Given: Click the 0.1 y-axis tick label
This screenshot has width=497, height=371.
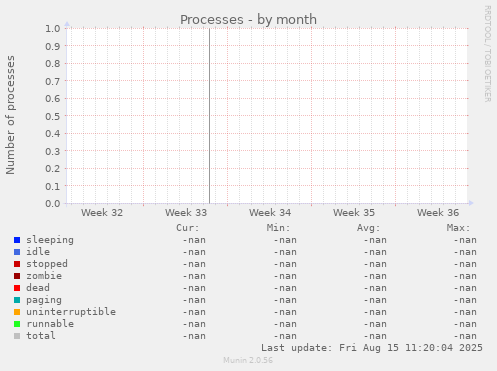Looking at the screenshot, I should click(x=53, y=186).
